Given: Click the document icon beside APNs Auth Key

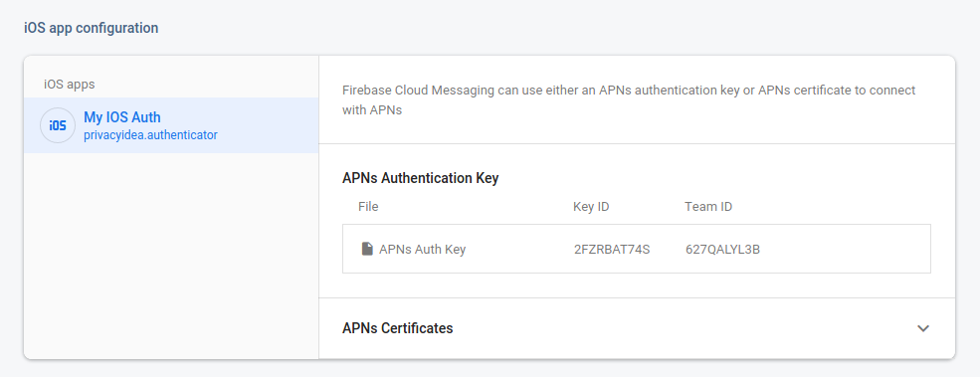Looking at the screenshot, I should [367, 249].
